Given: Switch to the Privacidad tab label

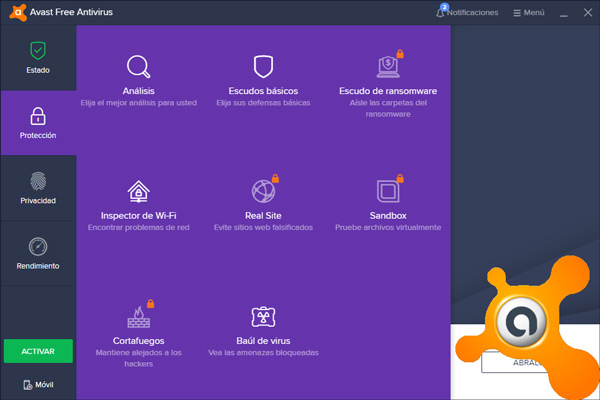Looking at the screenshot, I should (38, 201).
